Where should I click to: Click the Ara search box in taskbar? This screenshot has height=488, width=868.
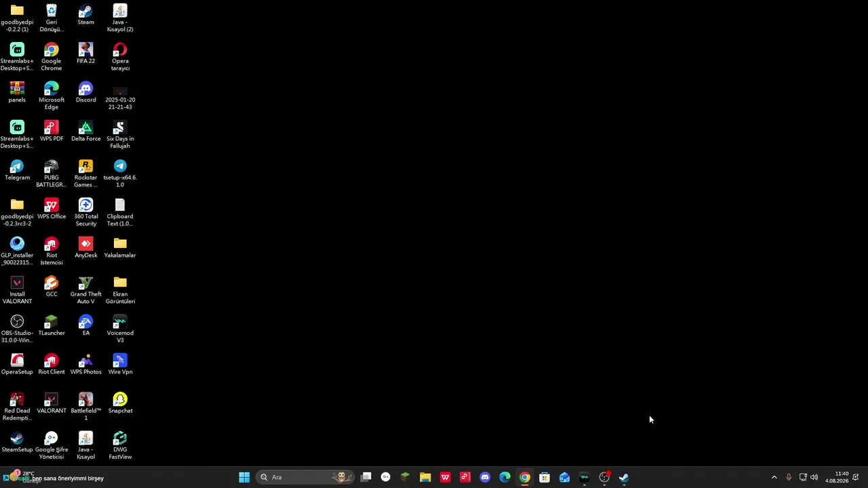[x=305, y=477]
